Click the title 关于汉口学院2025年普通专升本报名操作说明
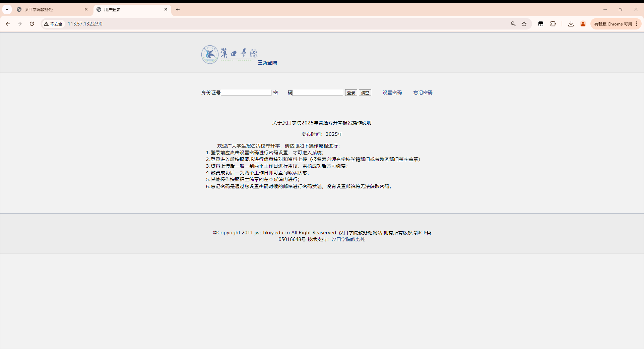The image size is (644, 349). tap(322, 123)
